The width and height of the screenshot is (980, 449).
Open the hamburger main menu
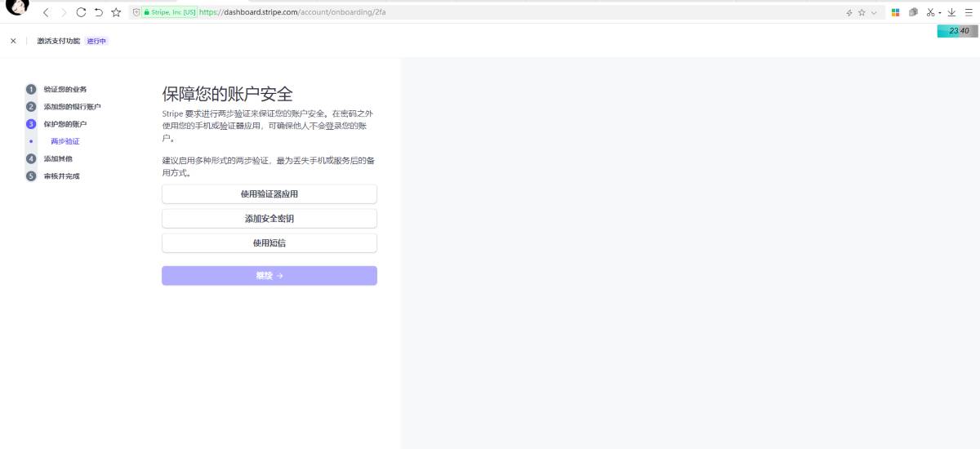point(969,12)
